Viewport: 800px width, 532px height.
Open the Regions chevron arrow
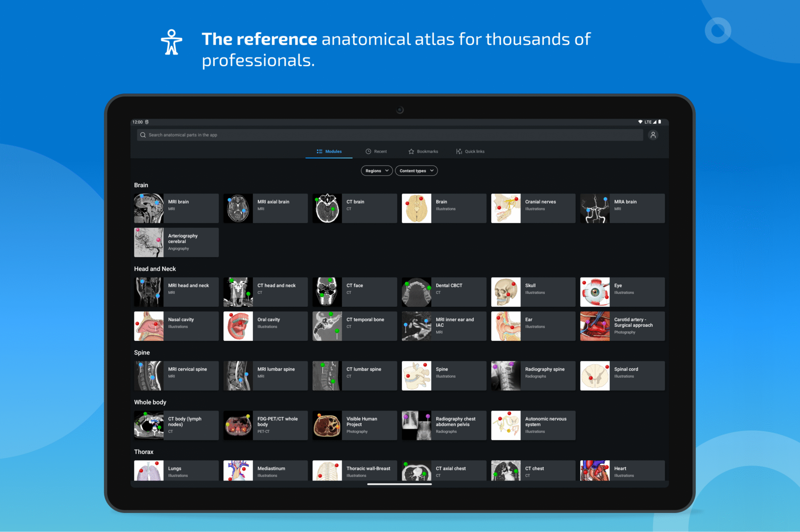click(386, 171)
